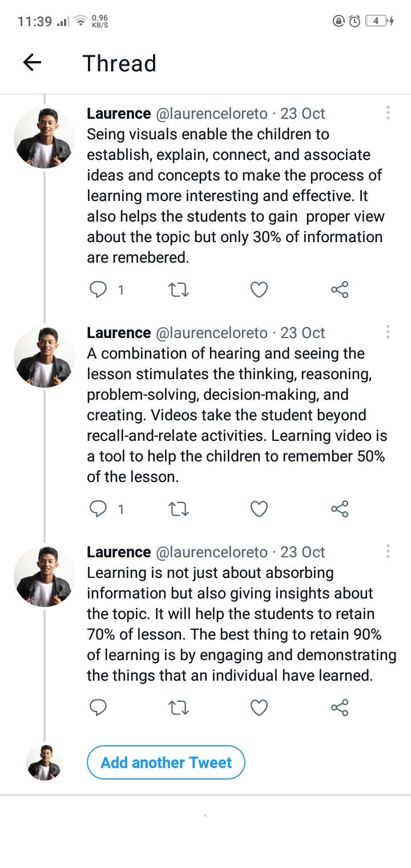Open the options menu on the 90% learning tweet
Viewport: 411px width, 868px height.
(388, 551)
